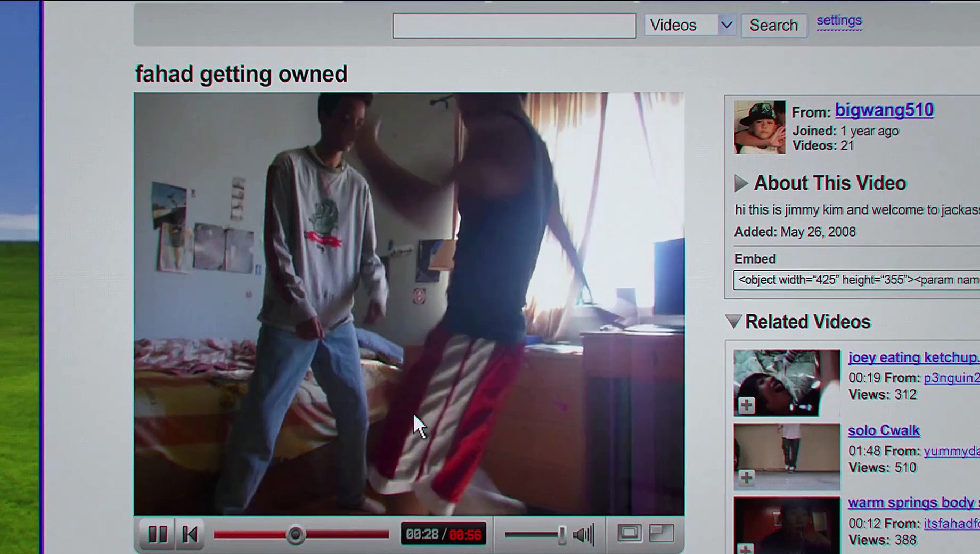Click the bigwang510 profile avatar
Viewport: 980px width, 554px height.
(x=759, y=127)
